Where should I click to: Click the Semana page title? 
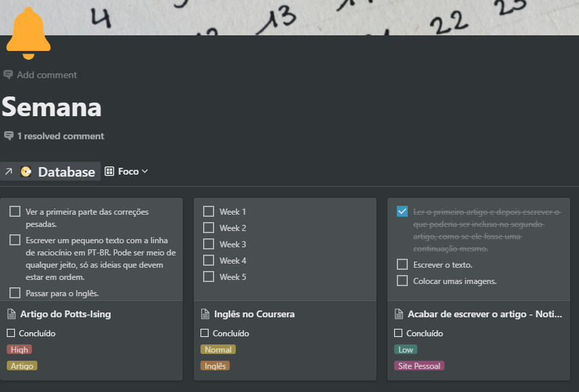click(x=52, y=107)
